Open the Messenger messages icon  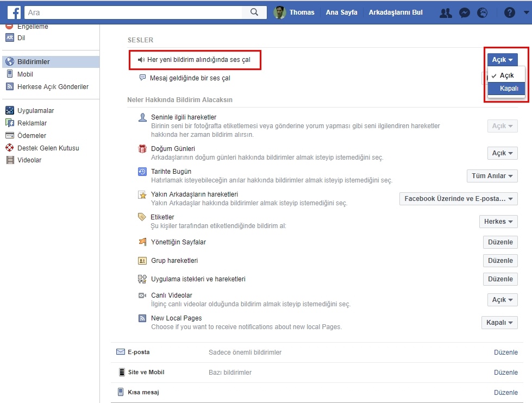pyautogui.click(x=464, y=13)
